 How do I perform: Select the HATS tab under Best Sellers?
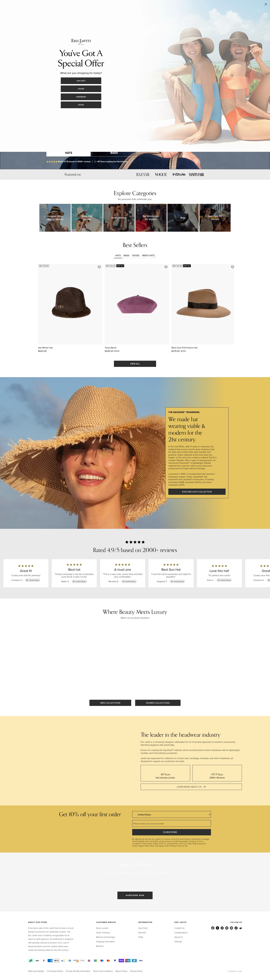118,256
